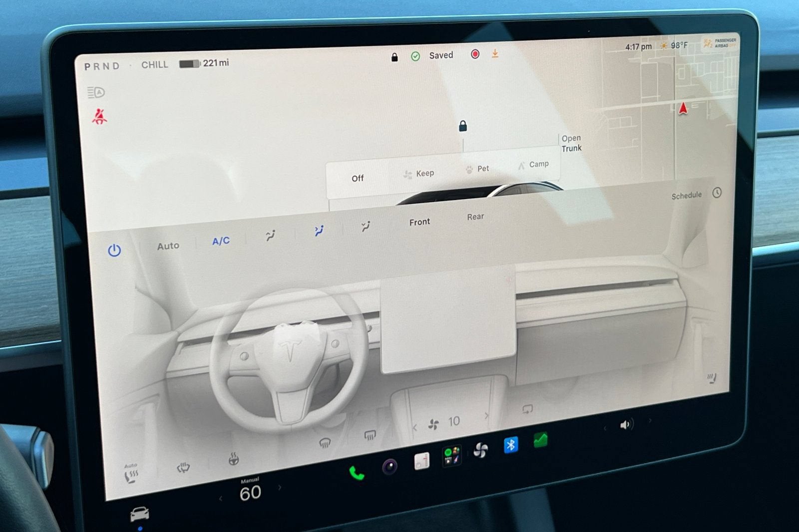Tap the red navigation arrow on map
This screenshot has height=532, width=799.
point(683,108)
